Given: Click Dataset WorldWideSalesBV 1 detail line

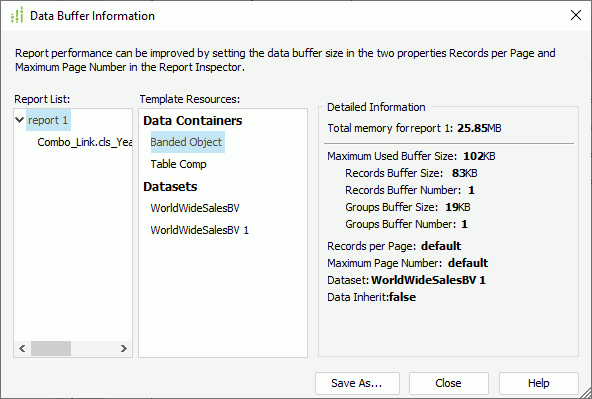Looking at the screenshot, I should click(x=406, y=280).
